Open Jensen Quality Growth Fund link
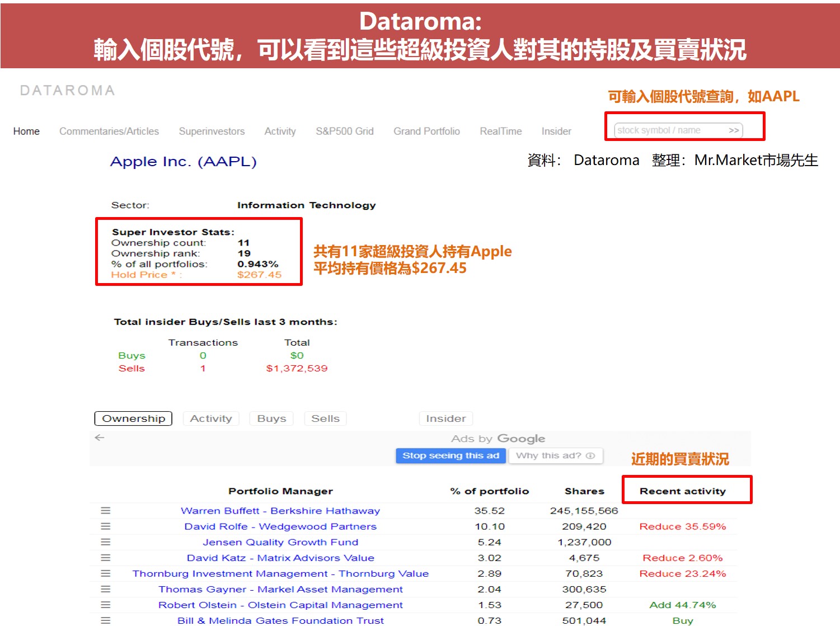840x626 pixels. (280, 542)
